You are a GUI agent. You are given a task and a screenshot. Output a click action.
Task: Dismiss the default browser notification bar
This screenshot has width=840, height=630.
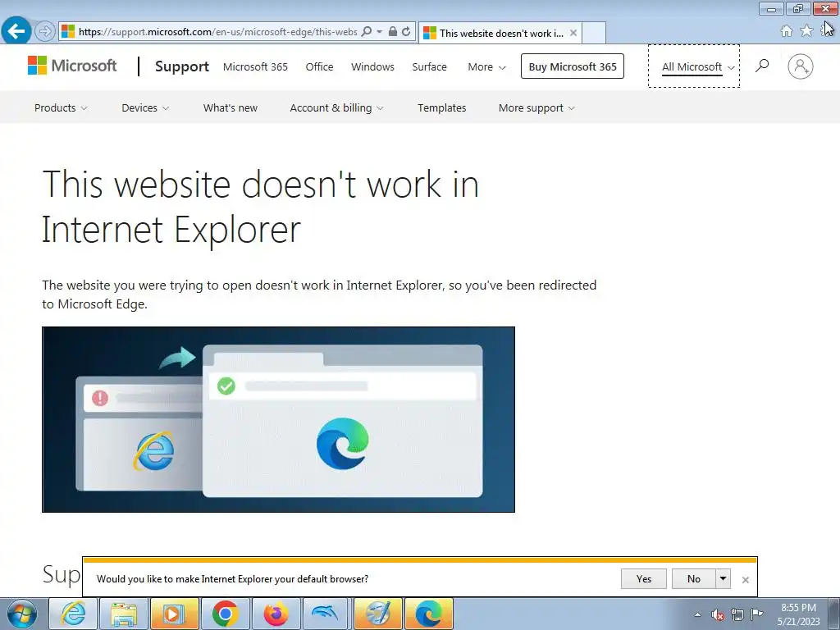click(745, 580)
